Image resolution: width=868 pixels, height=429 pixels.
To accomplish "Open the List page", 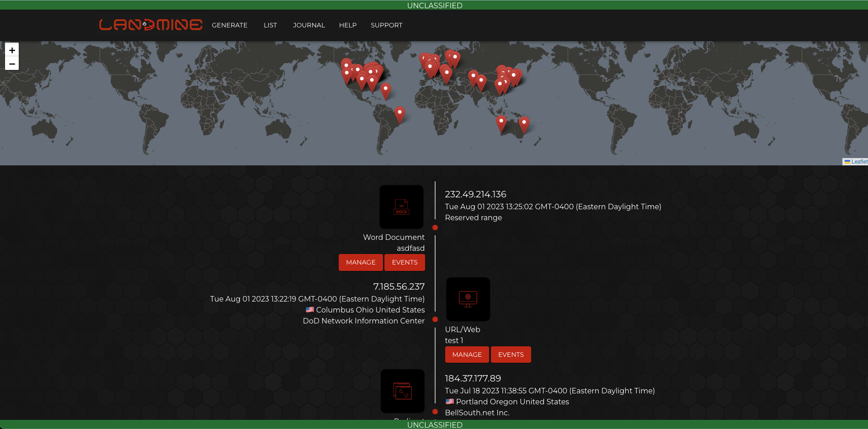I will point(270,25).
